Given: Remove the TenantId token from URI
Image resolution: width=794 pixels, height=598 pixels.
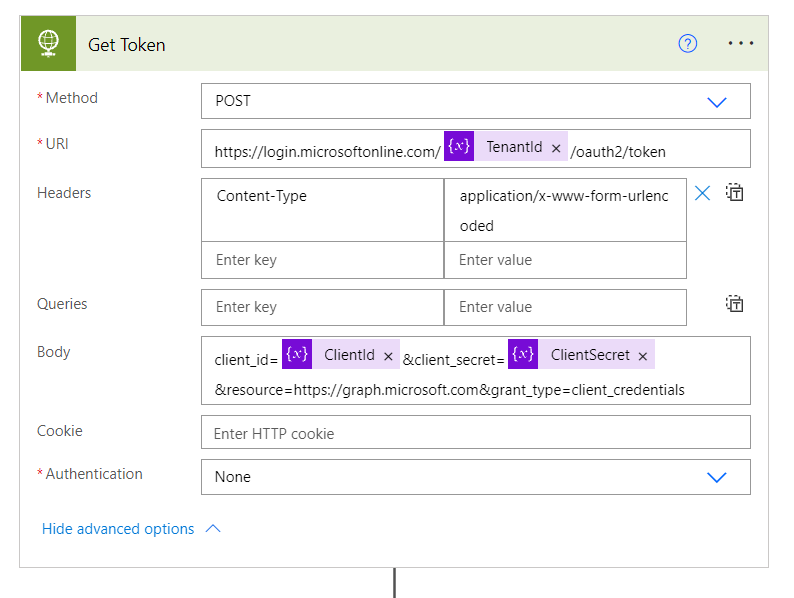Looking at the screenshot, I should click(x=556, y=148).
